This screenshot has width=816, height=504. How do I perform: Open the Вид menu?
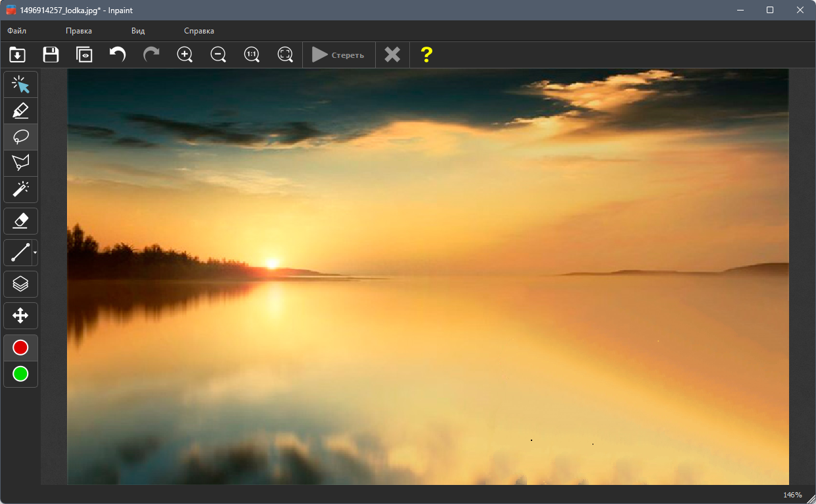click(x=138, y=31)
